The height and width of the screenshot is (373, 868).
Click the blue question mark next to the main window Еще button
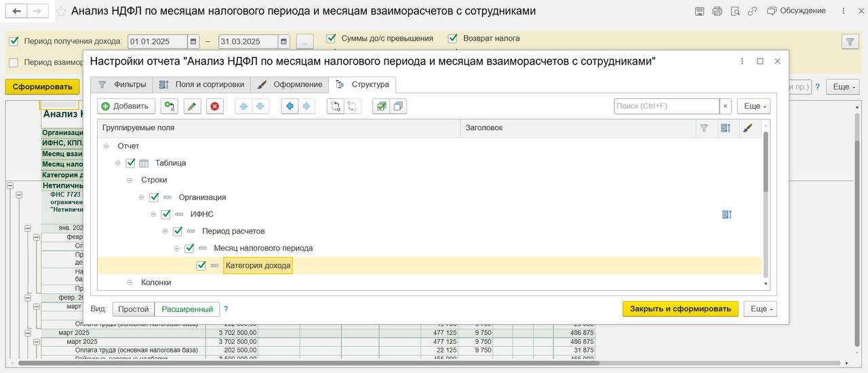818,87
